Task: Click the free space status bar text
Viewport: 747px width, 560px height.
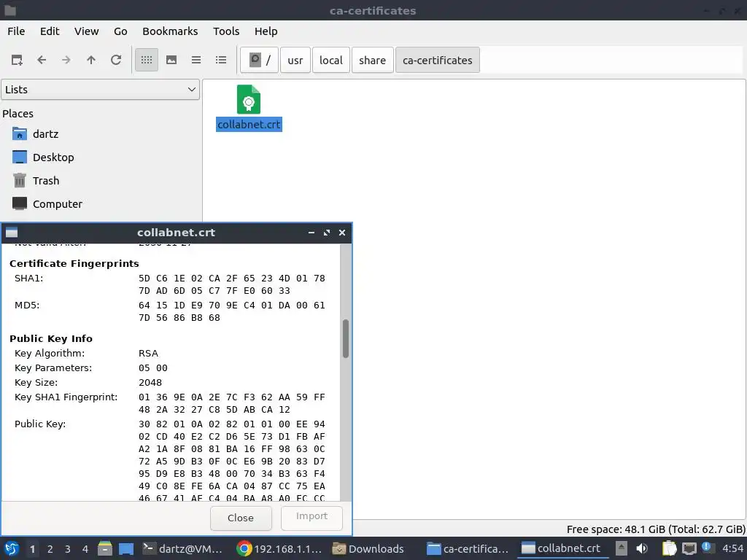Action: click(656, 529)
